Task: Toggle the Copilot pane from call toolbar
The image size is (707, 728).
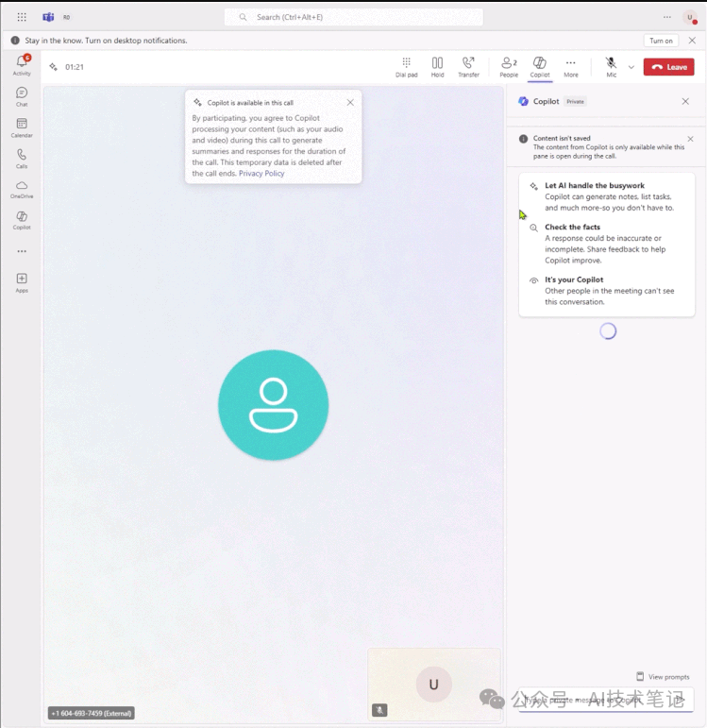Action: [540, 67]
